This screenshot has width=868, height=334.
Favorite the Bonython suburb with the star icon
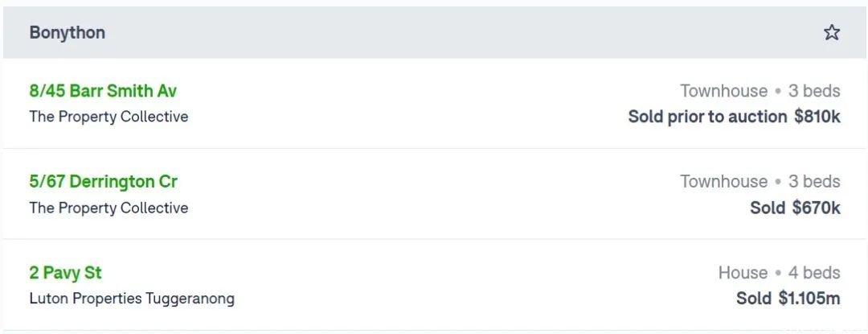point(832,33)
